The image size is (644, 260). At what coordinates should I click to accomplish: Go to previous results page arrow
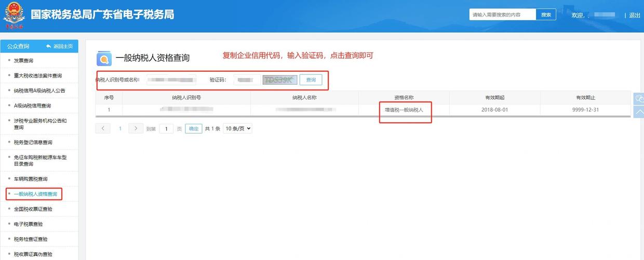click(x=103, y=128)
